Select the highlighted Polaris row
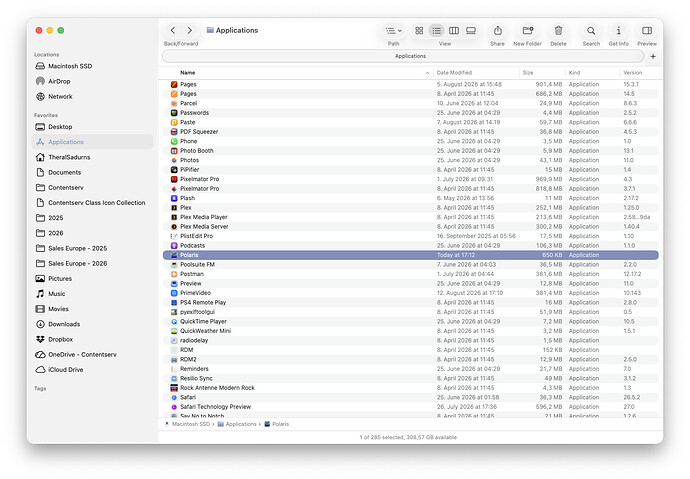The height and width of the screenshot is (479, 690). [411, 255]
